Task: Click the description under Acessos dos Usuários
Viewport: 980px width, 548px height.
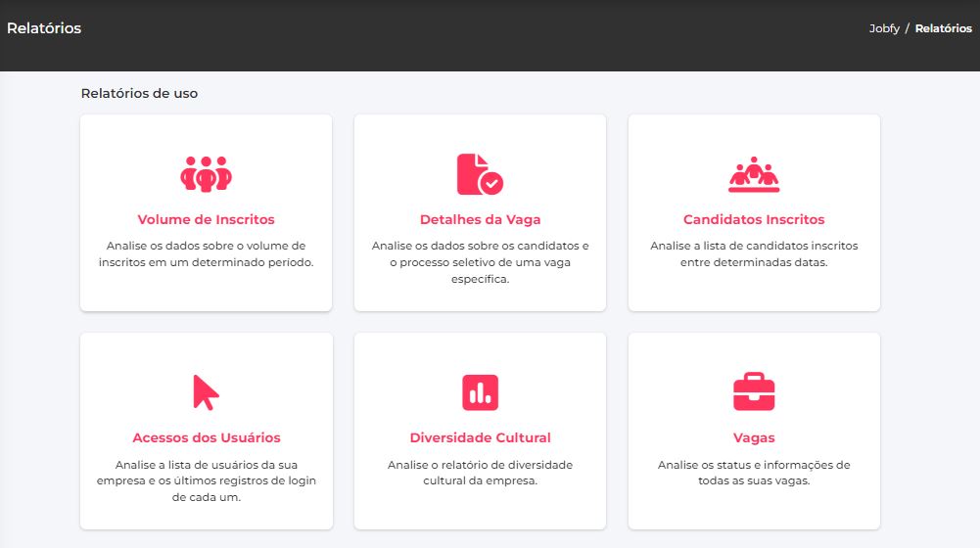Action: pyautogui.click(x=206, y=480)
